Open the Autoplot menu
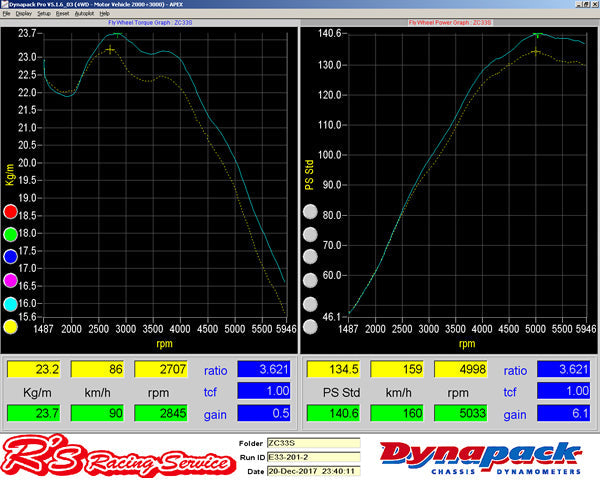Viewport: 600px width, 480px height. (x=83, y=14)
